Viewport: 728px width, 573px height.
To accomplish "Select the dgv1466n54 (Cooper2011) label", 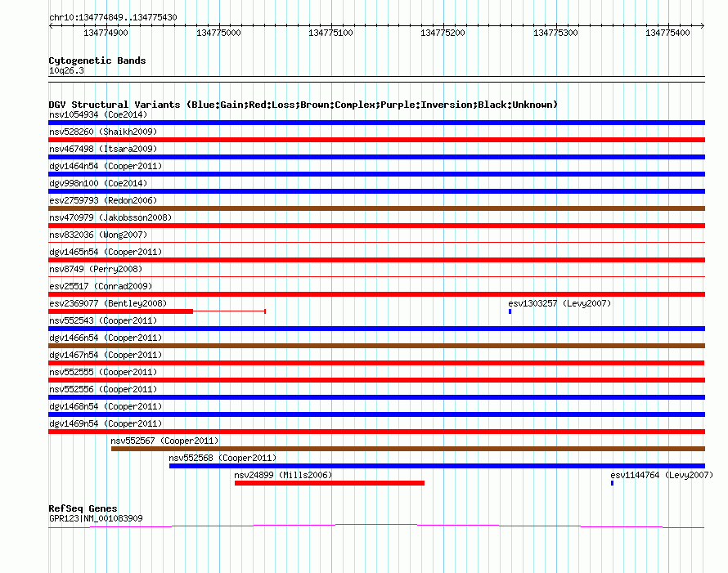I will tap(106, 338).
